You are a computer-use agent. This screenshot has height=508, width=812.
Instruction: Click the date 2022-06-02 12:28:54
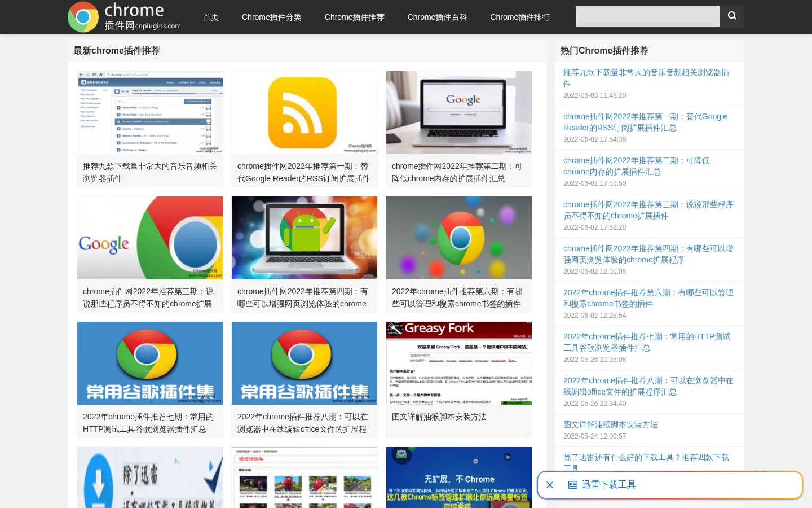pyautogui.click(x=595, y=316)
